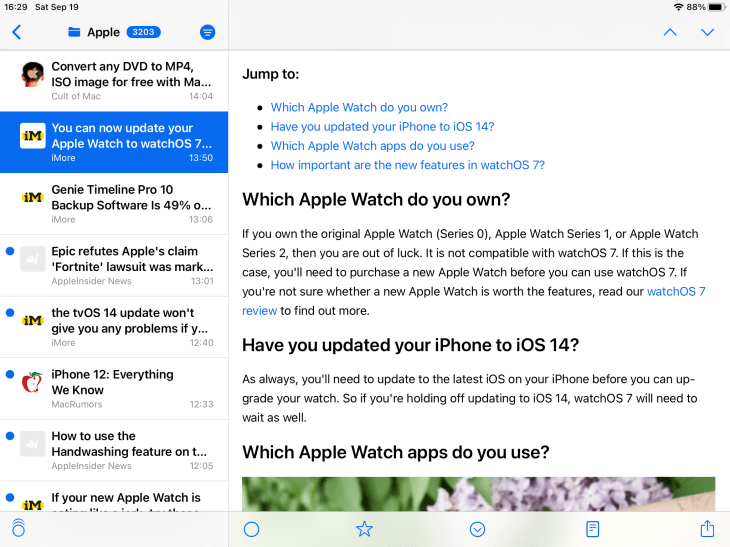
Task: Open the Handwashing feature email
Action: [x=114, y=450]
